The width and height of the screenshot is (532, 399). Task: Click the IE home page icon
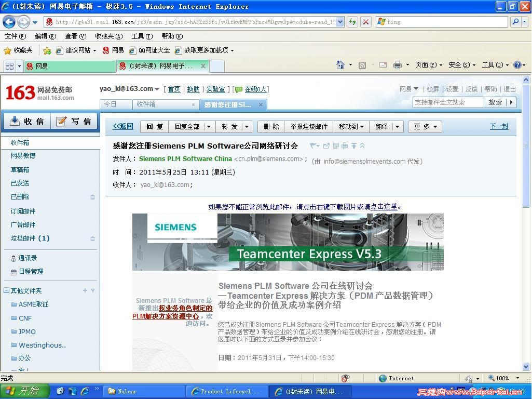click(340, 65)
